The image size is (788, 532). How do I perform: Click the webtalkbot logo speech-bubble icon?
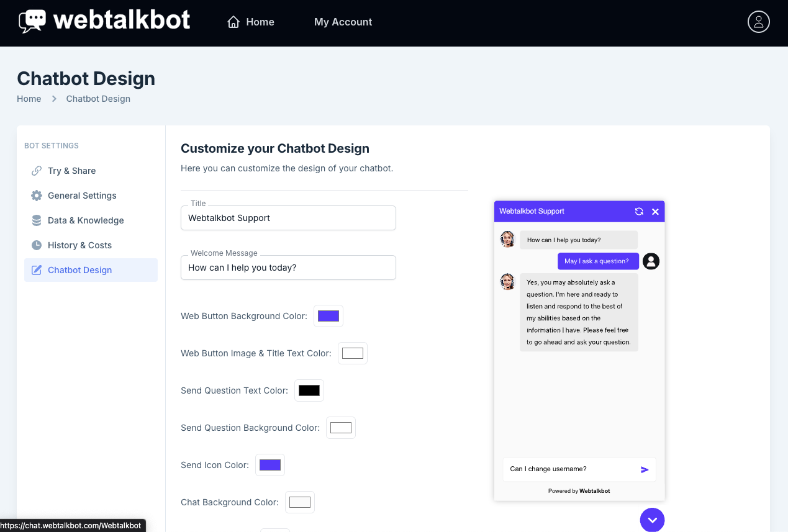click(32, 22)
